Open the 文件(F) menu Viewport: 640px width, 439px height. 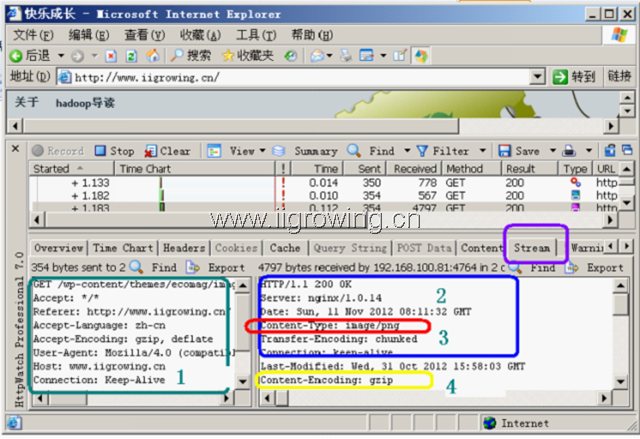[33, 35]
